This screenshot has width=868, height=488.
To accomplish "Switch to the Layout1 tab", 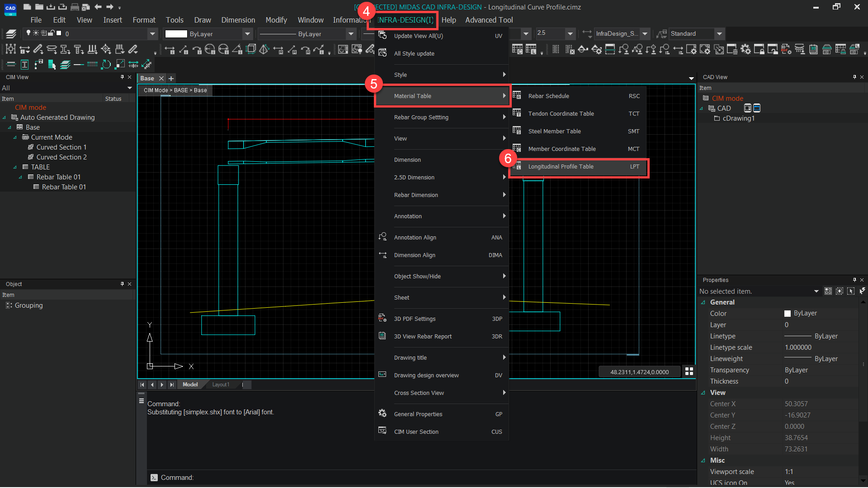I will (221, 385).
